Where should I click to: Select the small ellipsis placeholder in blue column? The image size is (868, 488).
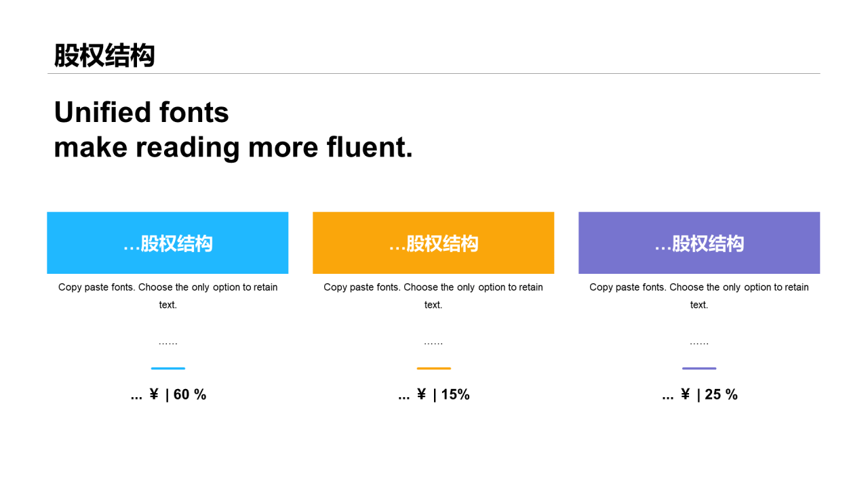(167, 344)
